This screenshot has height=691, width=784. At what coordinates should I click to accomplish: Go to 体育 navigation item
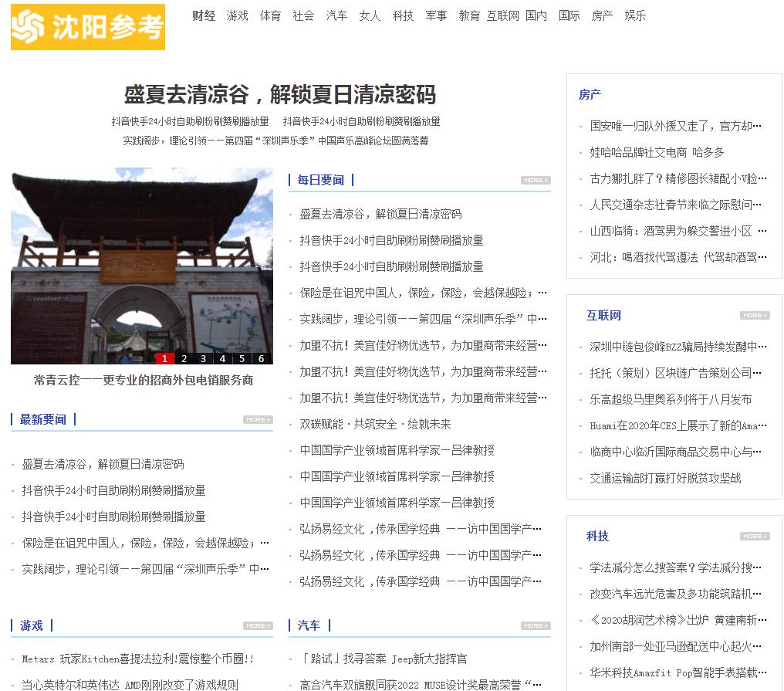(x=270, y=15)
